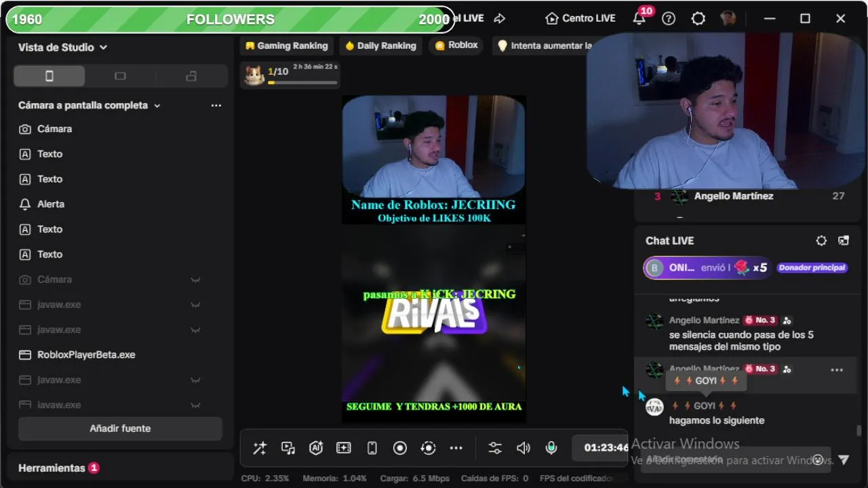Viewport: 868px width, 488px height.
Task: Click the Donador principal badge
Action: [812, 268]
